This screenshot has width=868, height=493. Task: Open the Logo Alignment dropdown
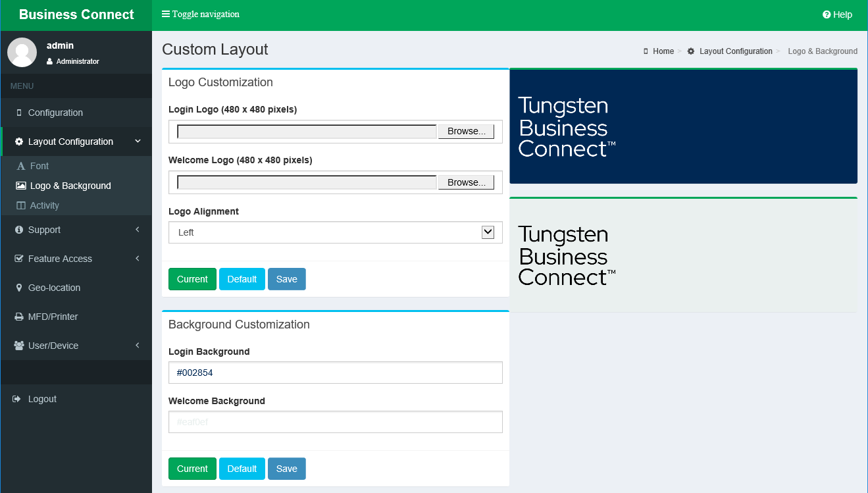click(x=335, y=232)
